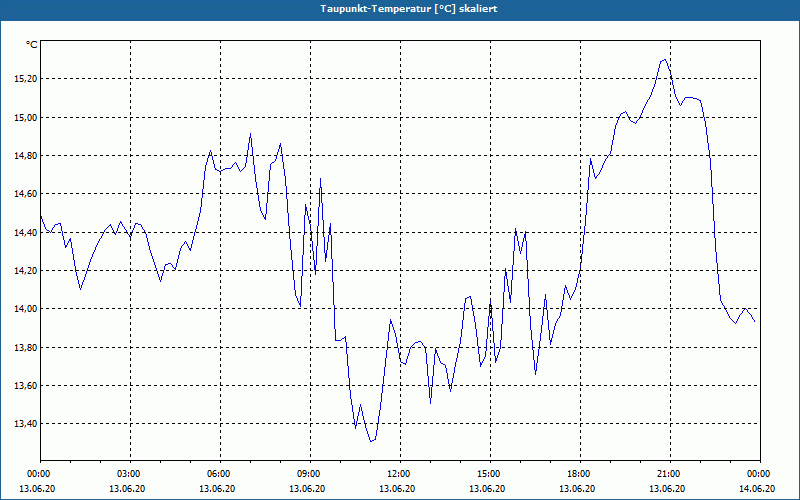Image resolution: width=800 pixels, height=500 pixels.
Task: Select the 15,00 y-axis value
Action: (26, 117)
